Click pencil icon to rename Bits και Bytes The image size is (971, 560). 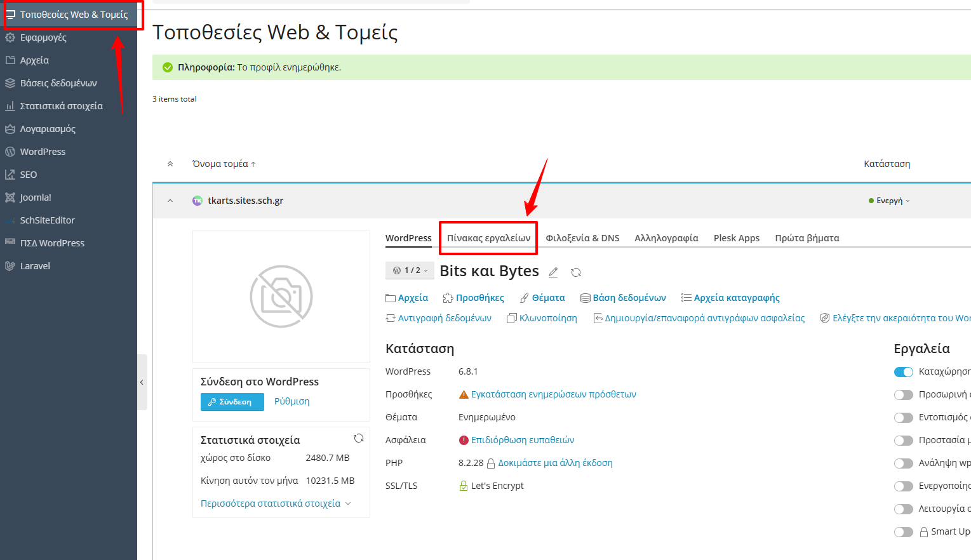click(x=553, y=272)
